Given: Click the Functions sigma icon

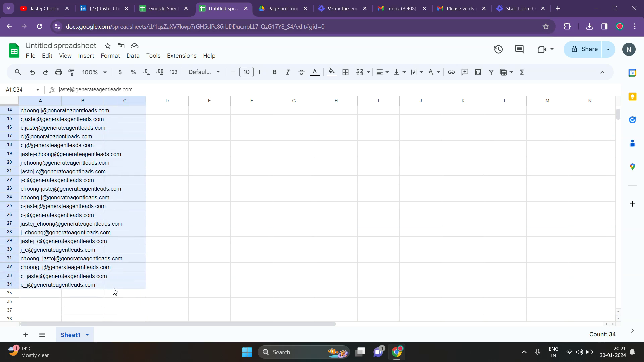Looking at the screenshot, I should (x=522, y=72).
